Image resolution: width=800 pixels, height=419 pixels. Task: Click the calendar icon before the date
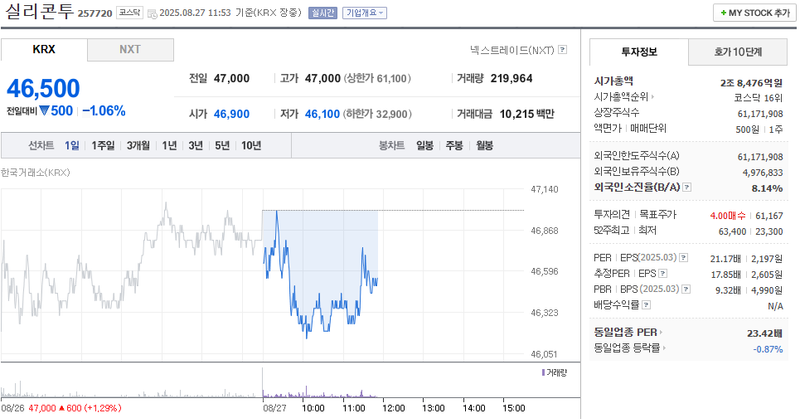152,13
